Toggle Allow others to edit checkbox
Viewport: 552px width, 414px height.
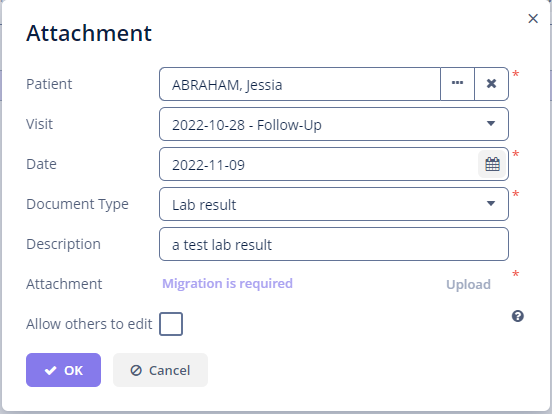pyautogui.click(x=171, y=324)
